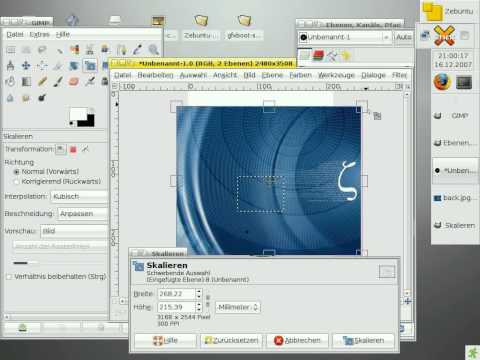
Task: Open the Interpolation dropdown showing Kubisch
Action: point(79,196)
